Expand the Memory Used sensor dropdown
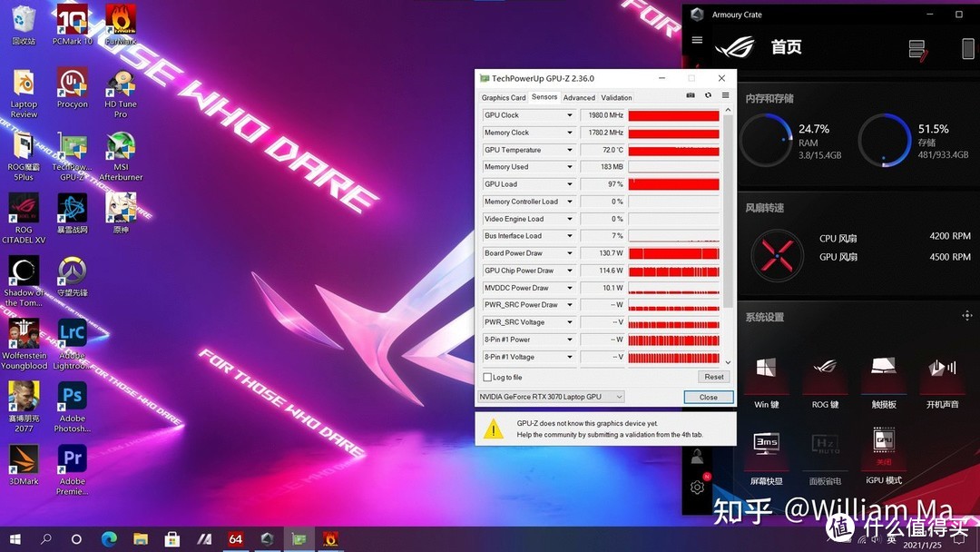 tap(569, 167)
